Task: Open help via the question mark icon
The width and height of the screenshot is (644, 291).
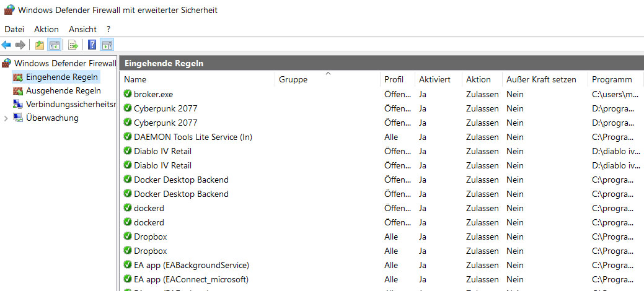Action: pyautogui.click(x=92, y=45)
